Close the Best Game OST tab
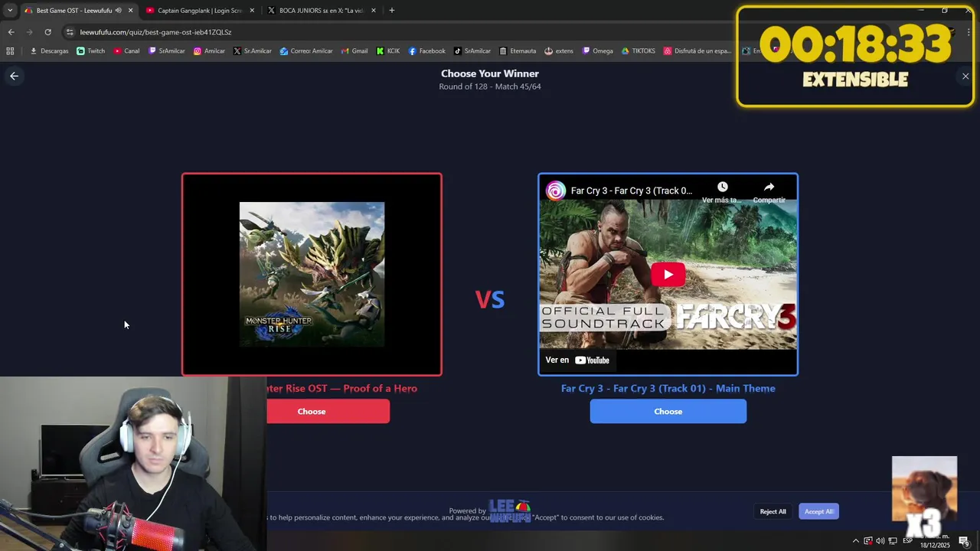 (x=130, y=10)
